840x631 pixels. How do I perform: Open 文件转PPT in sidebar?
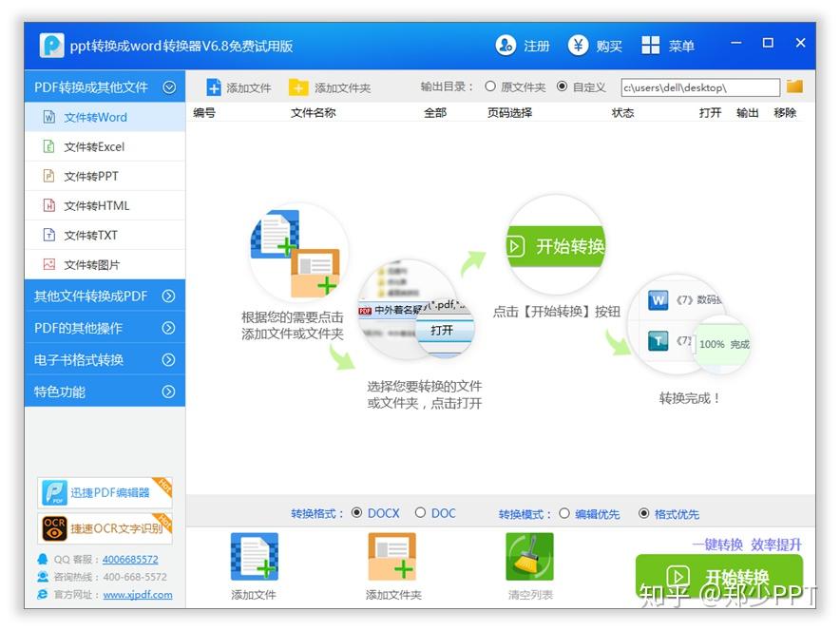coord(105,176)
